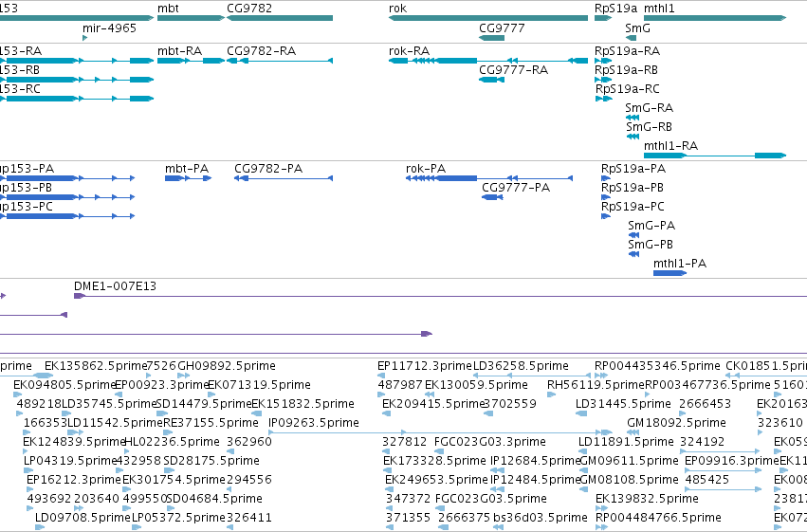This screenshot has width=807, height=532.
Task: Click the HL02236.5prime EST label
Action: pos(172,443)
